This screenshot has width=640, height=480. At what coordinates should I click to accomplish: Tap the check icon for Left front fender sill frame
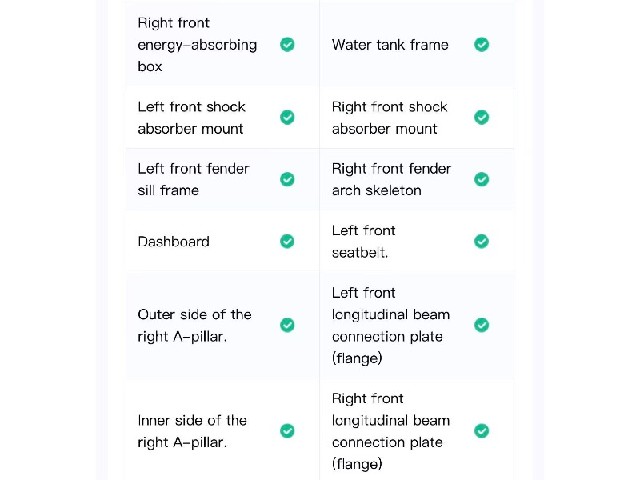coord(287,179)
